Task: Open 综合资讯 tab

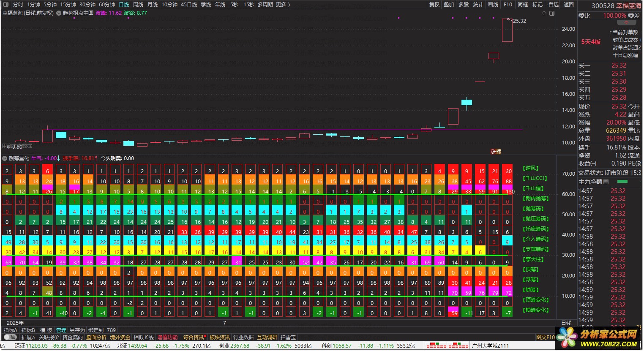Action: pos(194,337)
